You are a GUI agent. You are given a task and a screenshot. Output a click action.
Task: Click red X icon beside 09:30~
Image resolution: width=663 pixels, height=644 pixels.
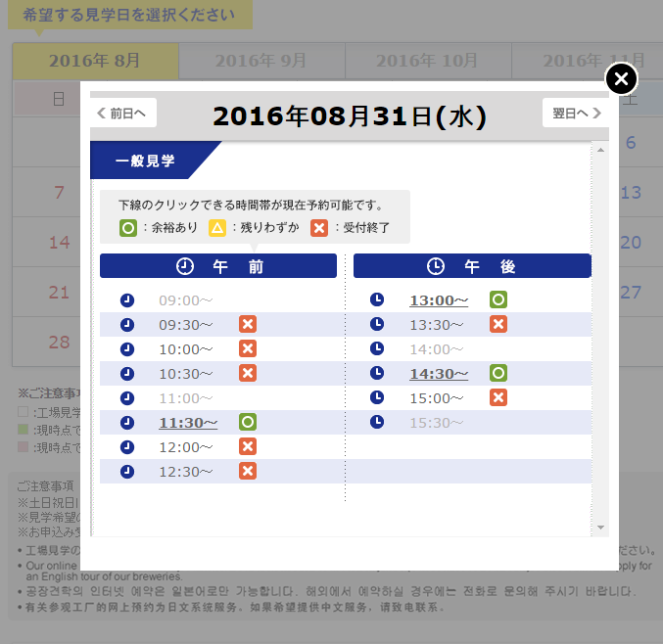[x=248, y=324]
